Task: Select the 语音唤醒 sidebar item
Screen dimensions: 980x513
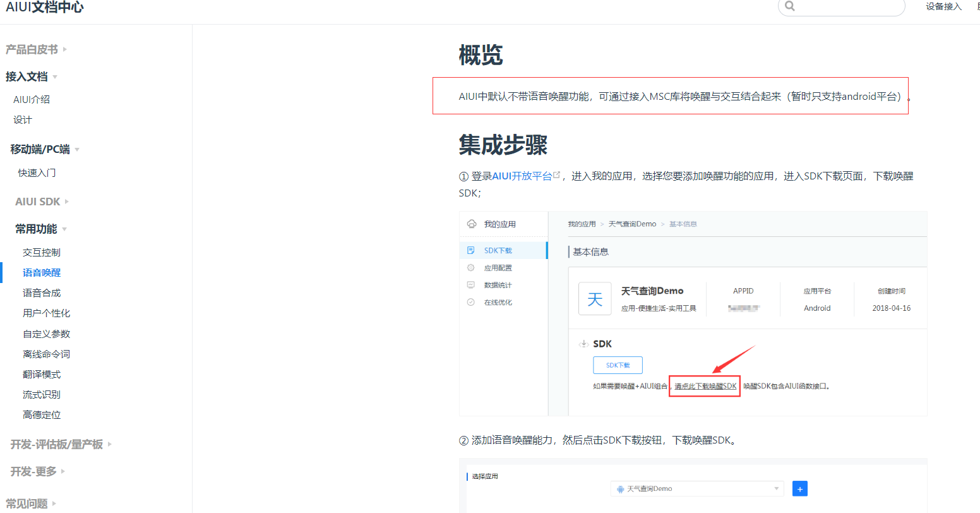Action: (42, 272)
